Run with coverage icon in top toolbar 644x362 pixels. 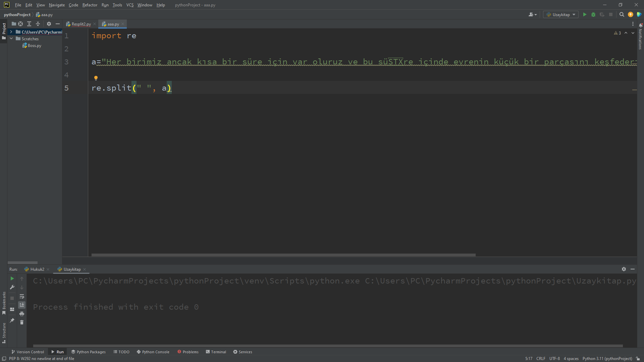click(x=602, y=14)
